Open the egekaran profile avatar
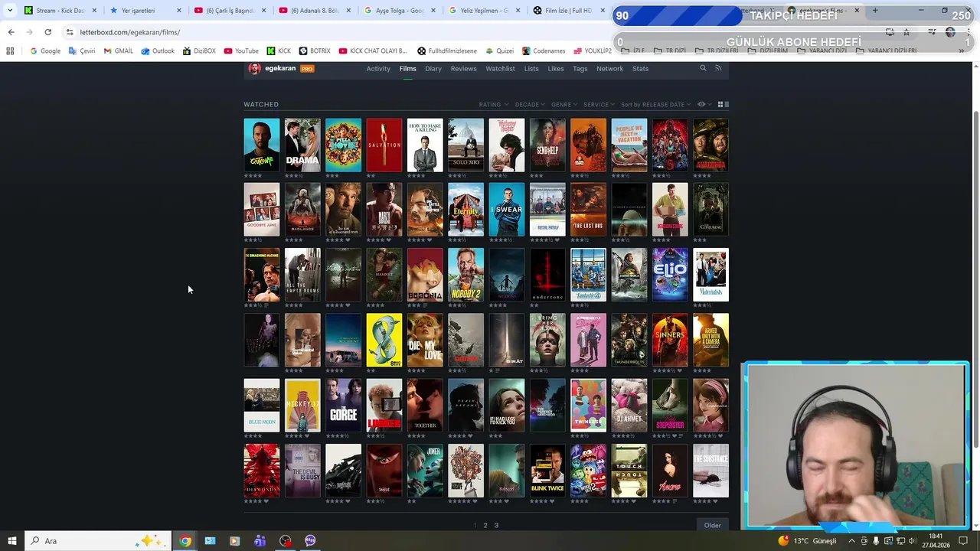The height and width of the screenshot is (551, 980). click(x=254, y=68)
